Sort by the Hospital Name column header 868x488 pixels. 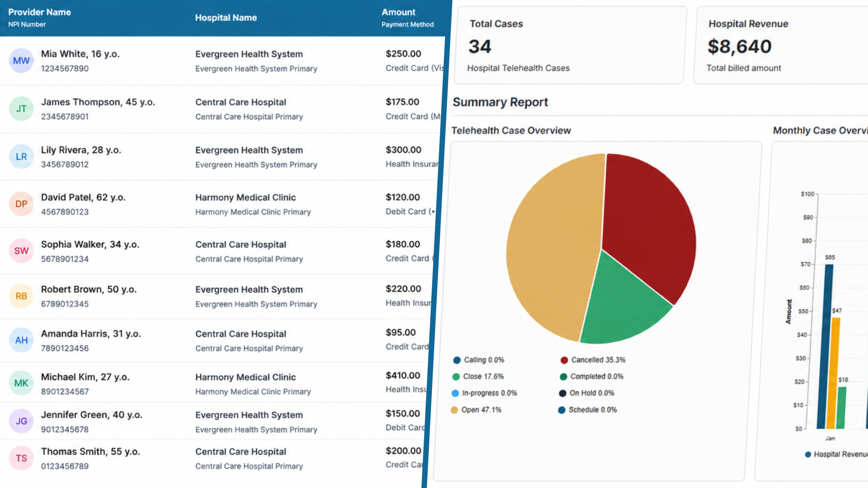[x=226, y=18]
